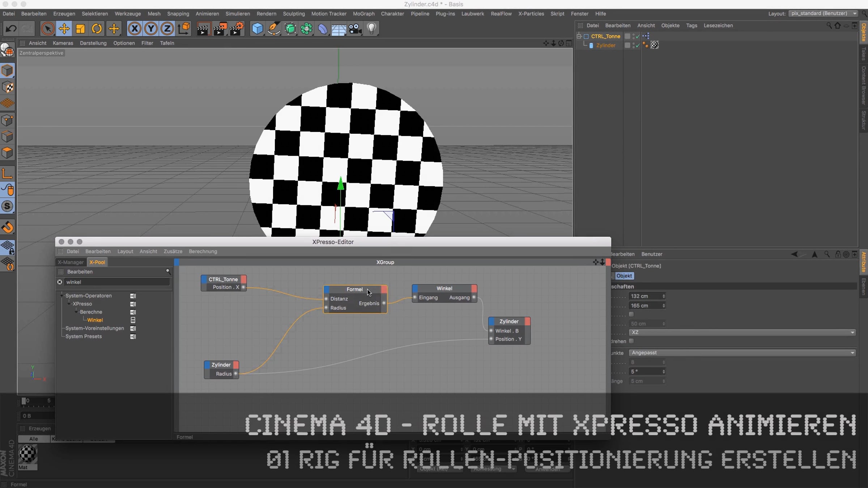Click the winkel search input field
868x488 pixels.
point(116,282)
